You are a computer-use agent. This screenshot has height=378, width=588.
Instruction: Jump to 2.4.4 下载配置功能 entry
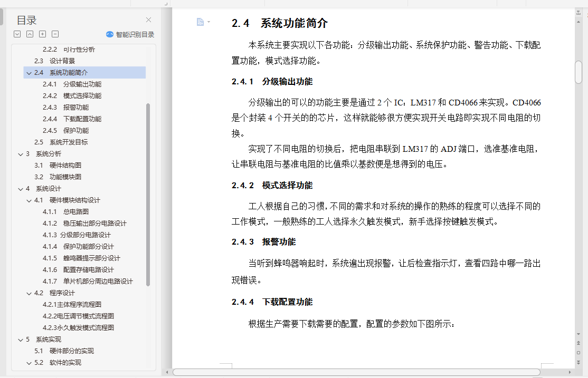pos(72,119)
